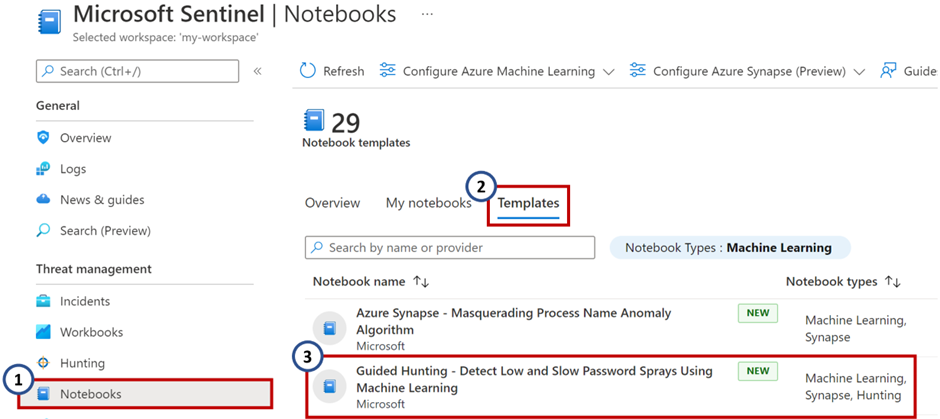Open Azure Synapse - Masquerading Process Name Anomaly notebook
This screenshot has height=419, width=940.
click(x=514, y=321)
